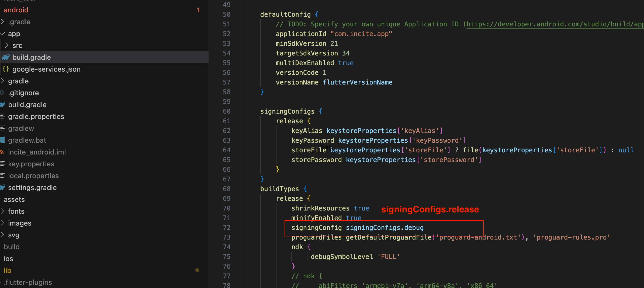This screenshot has width=644, height=288.
Task: Click the lines icon beside gradle.properties
Action: point(2,117)
